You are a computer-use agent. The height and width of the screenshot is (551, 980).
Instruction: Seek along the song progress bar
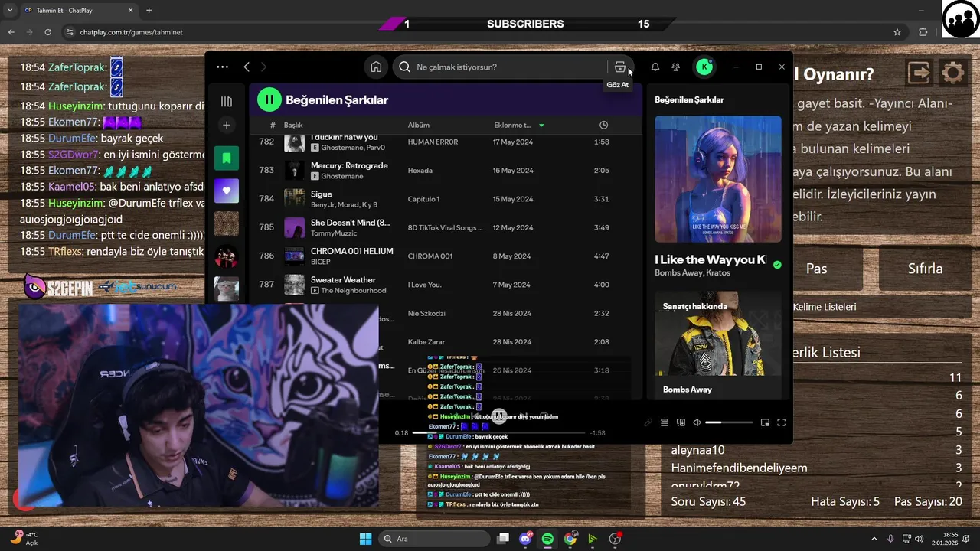499,433
